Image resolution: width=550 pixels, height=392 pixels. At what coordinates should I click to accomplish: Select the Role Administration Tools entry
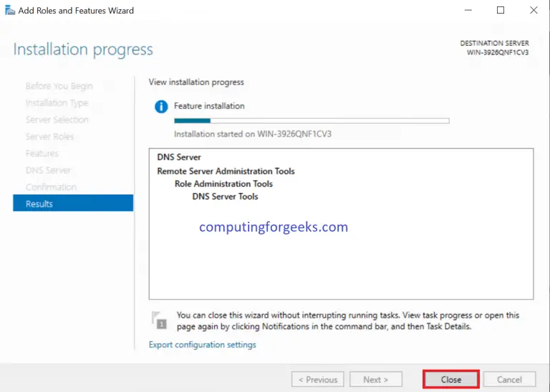(223, 184)
